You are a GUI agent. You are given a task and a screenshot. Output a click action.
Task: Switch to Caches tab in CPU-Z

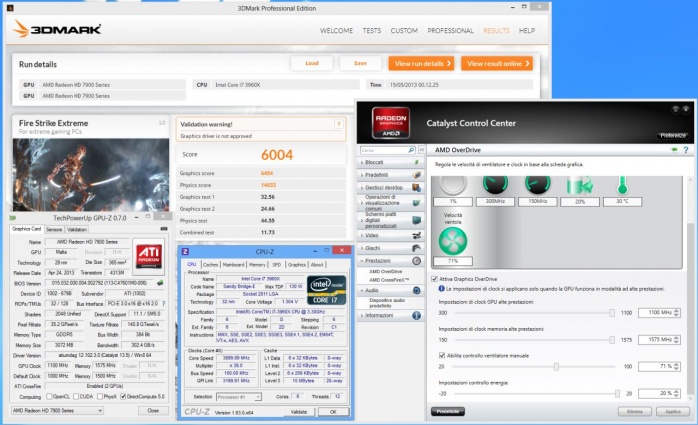[x=210, y=264]
